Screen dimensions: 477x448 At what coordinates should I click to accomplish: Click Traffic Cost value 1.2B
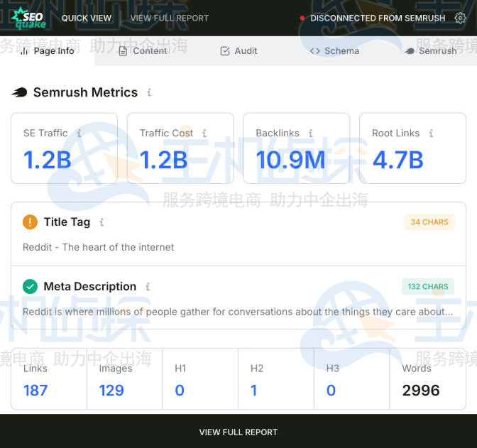(x=164, y=160)
